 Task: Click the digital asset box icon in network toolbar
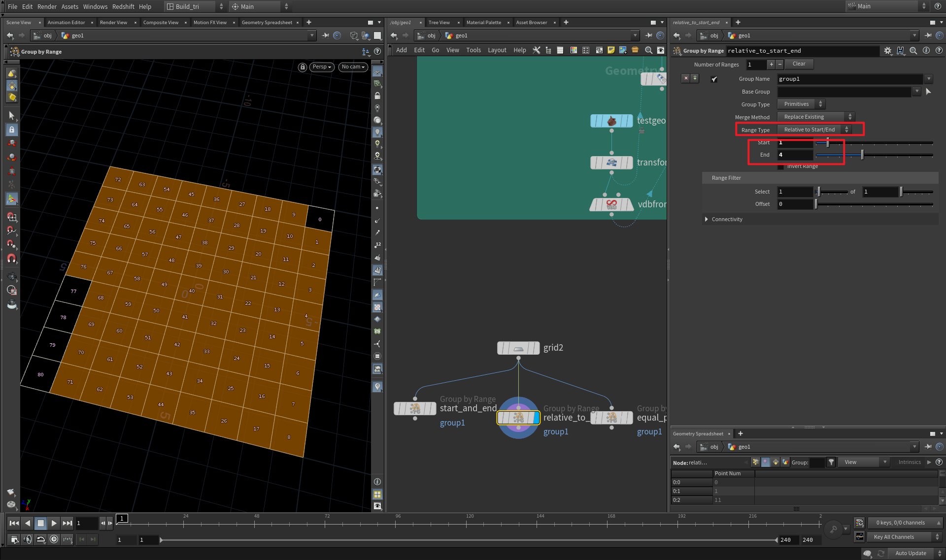634,50
